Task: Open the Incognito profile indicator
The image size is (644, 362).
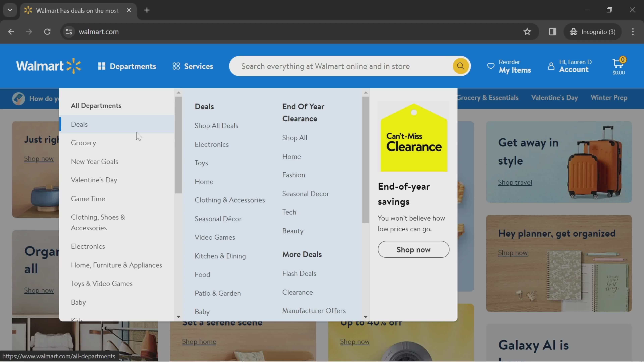Action: tap(593, 32)
